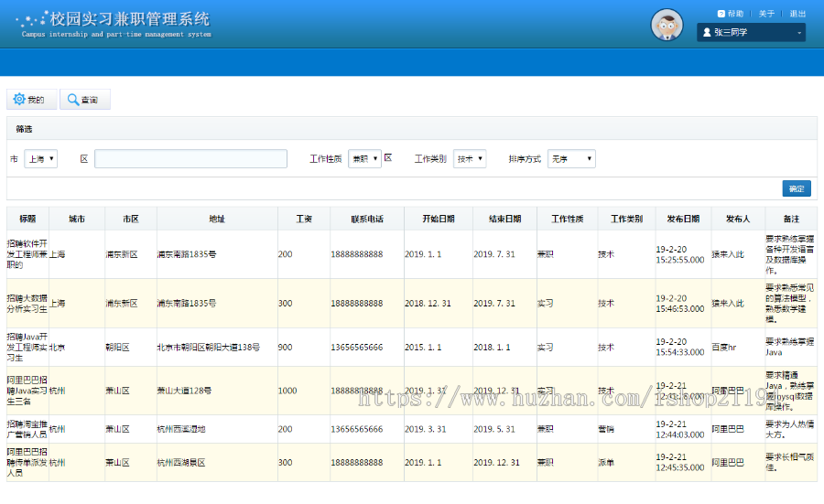Click the 标题 column header
This screenshot has width=824, height=504.
(27, 219)
